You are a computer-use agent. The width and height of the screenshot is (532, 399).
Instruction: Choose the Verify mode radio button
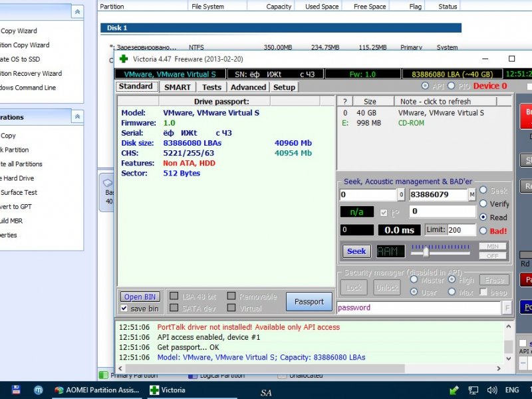click(483, 203)
